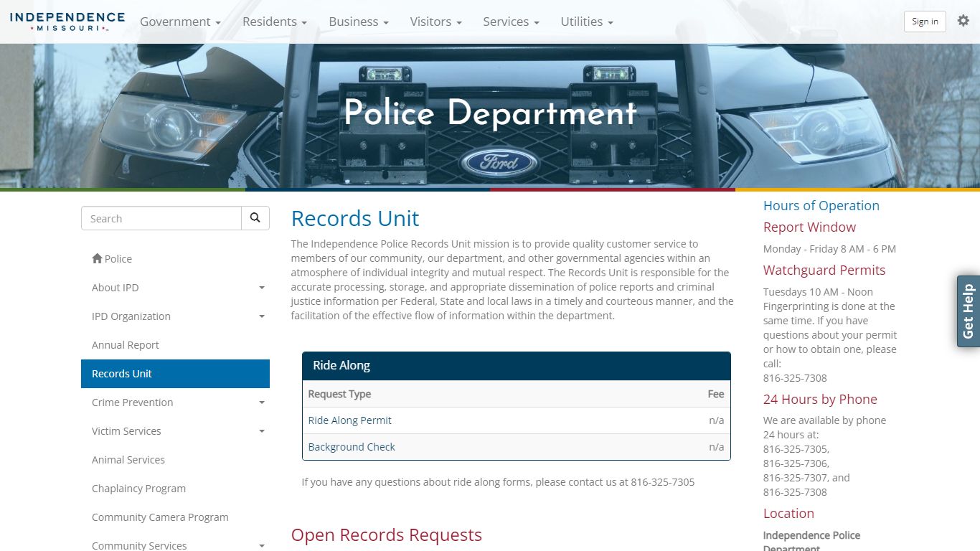980x551 pixels.
Task: Open the Visitors dropdown menu
Action: [x=435, y=22]
